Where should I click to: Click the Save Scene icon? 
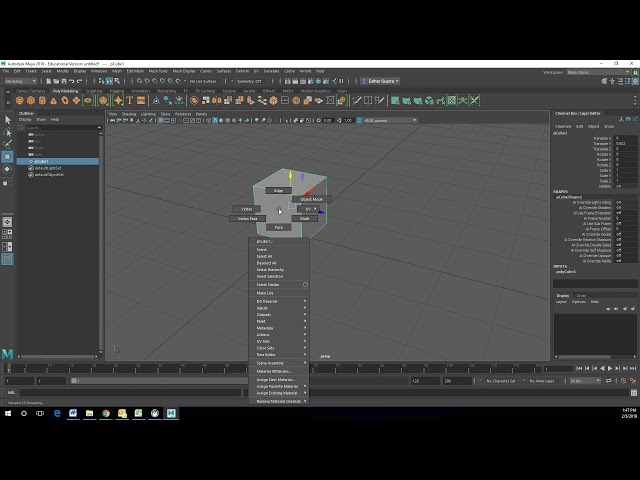point(64,81)
